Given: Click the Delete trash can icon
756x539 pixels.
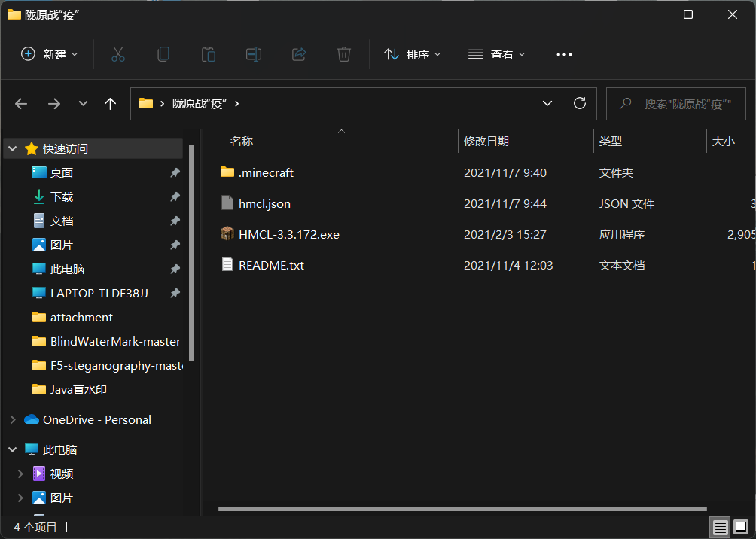Looking at the screenshot, I should (344, 54).
